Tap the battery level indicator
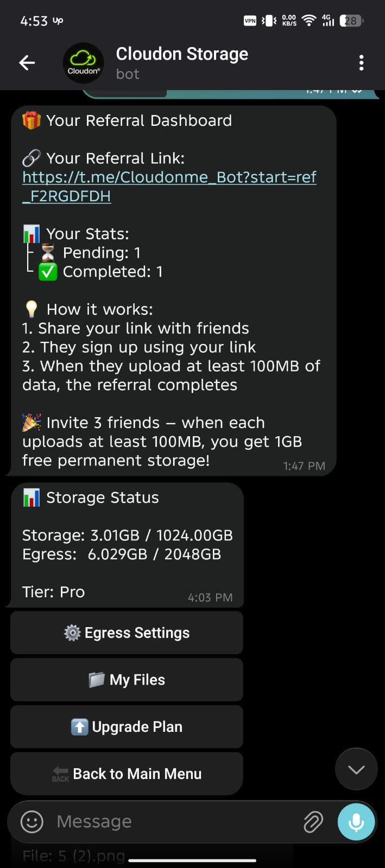 tap(351, 21)
